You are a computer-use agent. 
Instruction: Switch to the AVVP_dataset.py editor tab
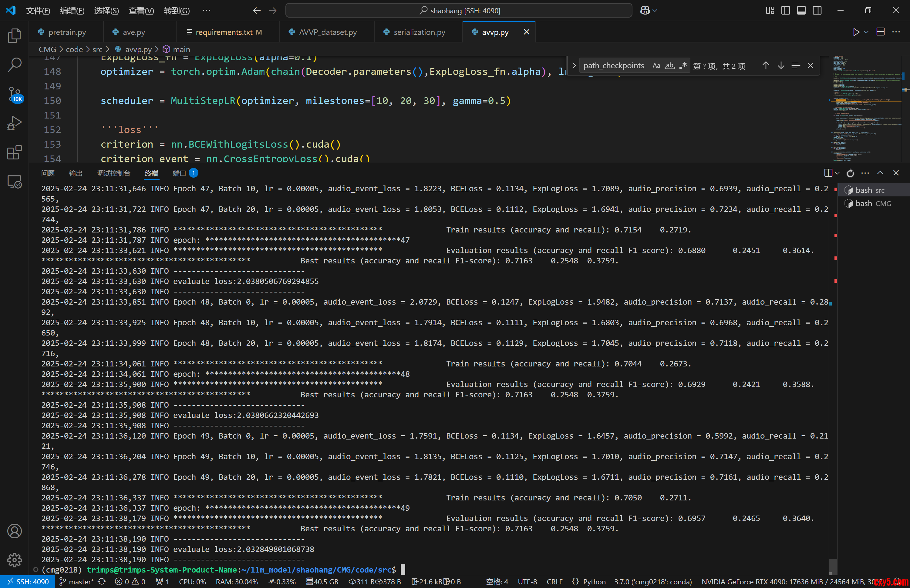tap(327, 32)
